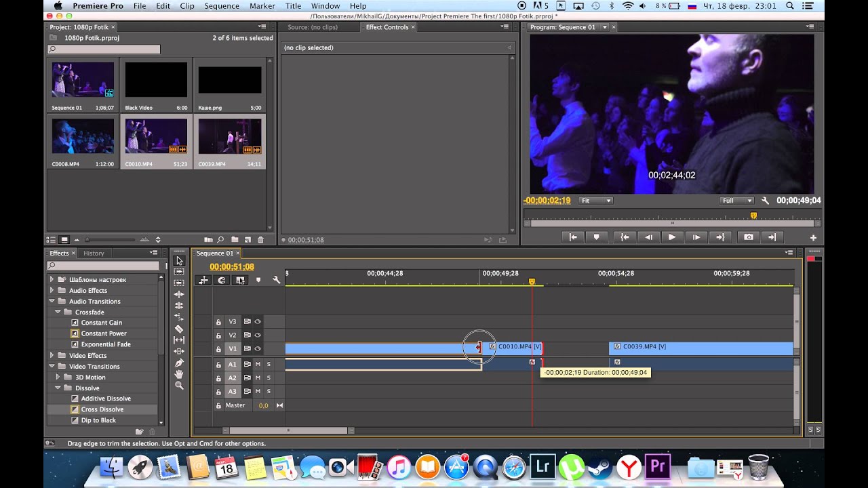The height and width of the screenshot is (488, 868).
Task: Open the Clip menu
Action: [187, 6]
